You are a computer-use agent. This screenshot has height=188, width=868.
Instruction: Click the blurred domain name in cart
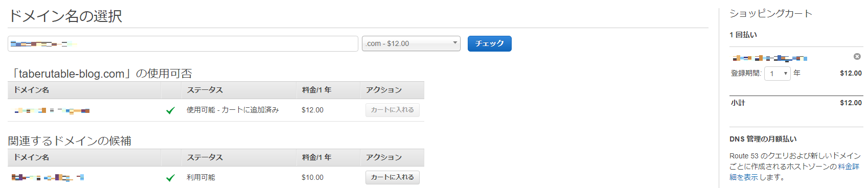[x=770, y=58]
